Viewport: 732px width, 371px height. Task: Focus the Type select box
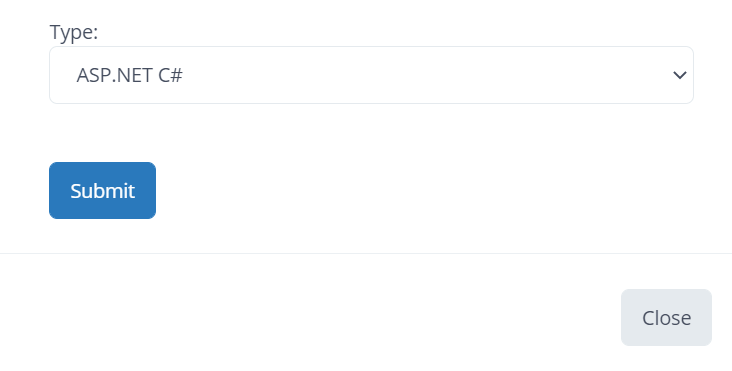pyautogui.click(x=371, y=75)
